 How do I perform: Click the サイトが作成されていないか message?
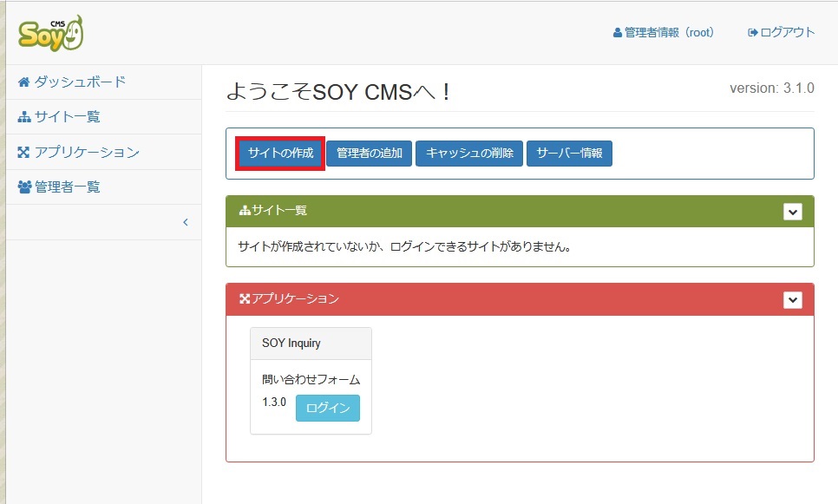tap(404, 246)
